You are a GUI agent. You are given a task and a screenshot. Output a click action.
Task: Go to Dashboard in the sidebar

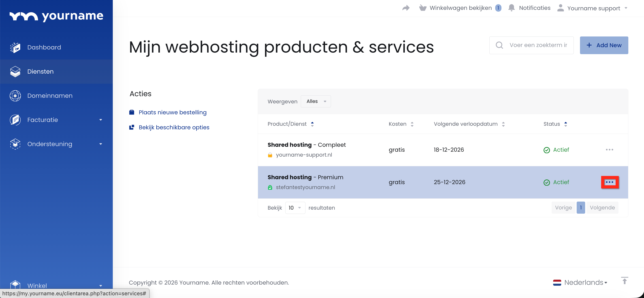click(x=44, y=47)
